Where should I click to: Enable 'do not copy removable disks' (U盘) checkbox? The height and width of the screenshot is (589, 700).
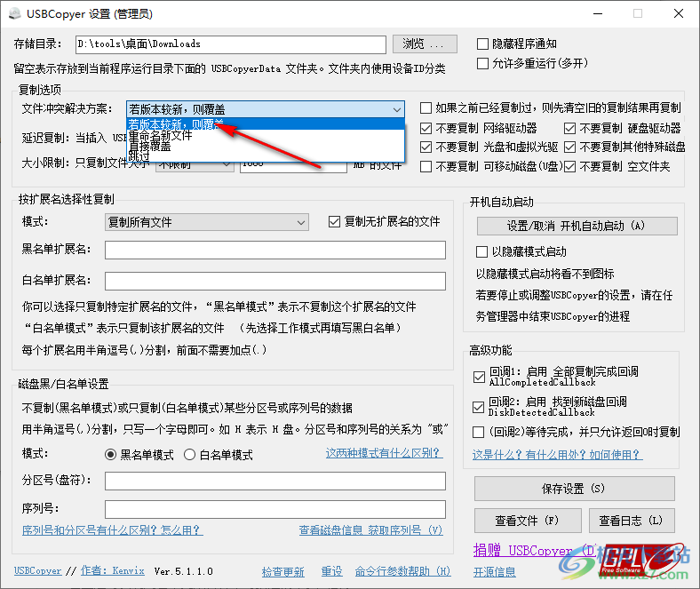[426, 166]
